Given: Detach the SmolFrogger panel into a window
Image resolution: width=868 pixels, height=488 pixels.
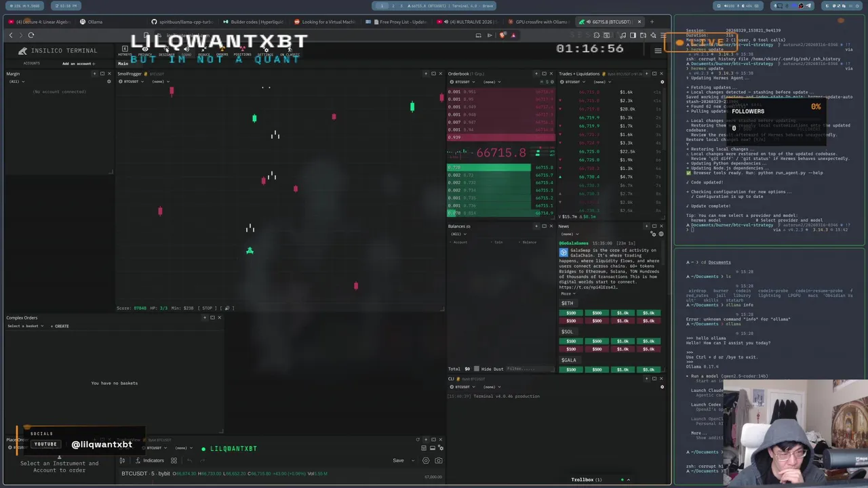Looking at the screenshot, I should pos(433,73).
